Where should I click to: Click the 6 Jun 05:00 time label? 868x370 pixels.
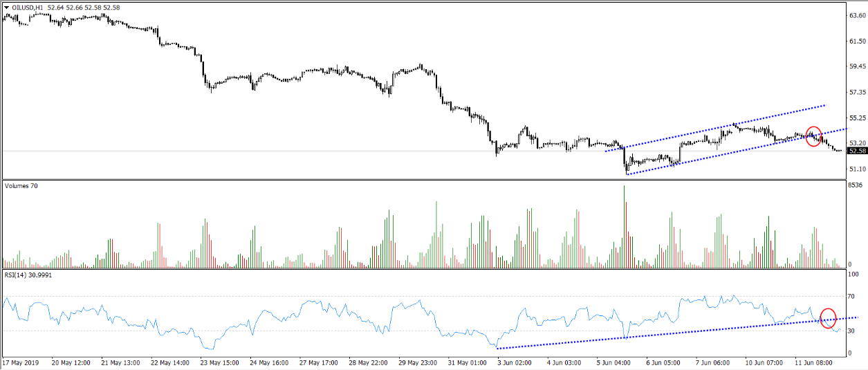(x=663, y=362)
